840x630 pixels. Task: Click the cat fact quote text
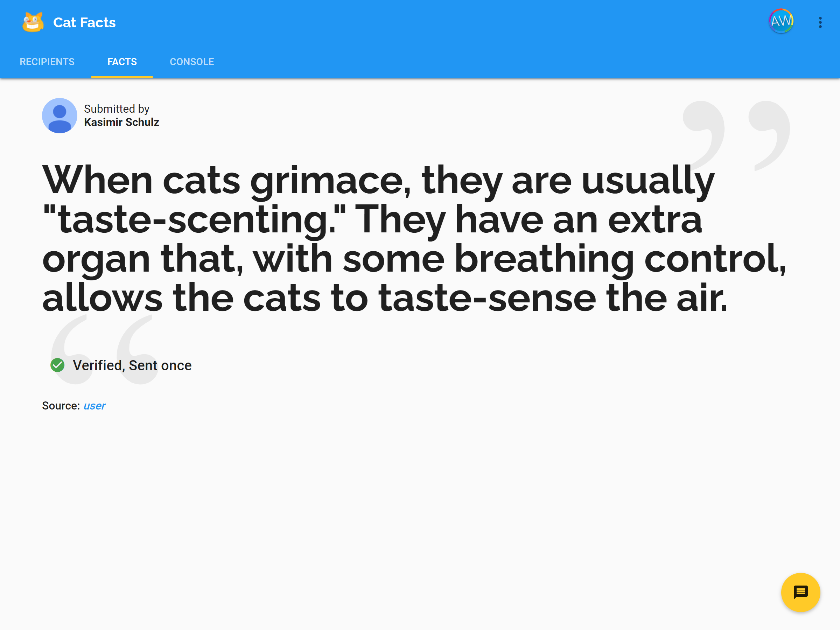coord(380,239)
